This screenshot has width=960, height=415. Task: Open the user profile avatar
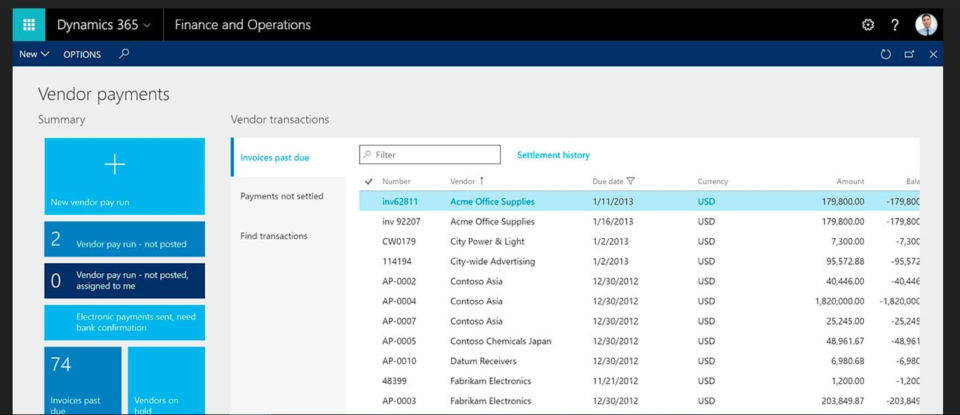[926, 25]
